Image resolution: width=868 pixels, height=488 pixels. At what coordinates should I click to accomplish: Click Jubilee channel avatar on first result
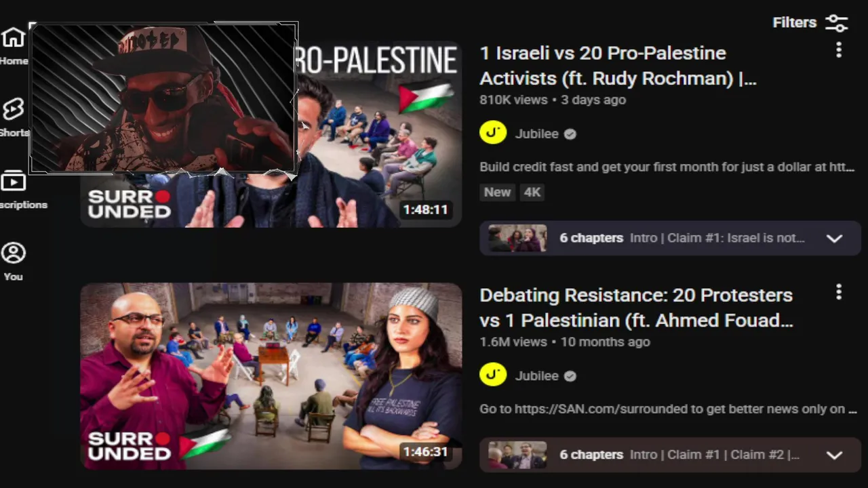click(x=493, y=134)
